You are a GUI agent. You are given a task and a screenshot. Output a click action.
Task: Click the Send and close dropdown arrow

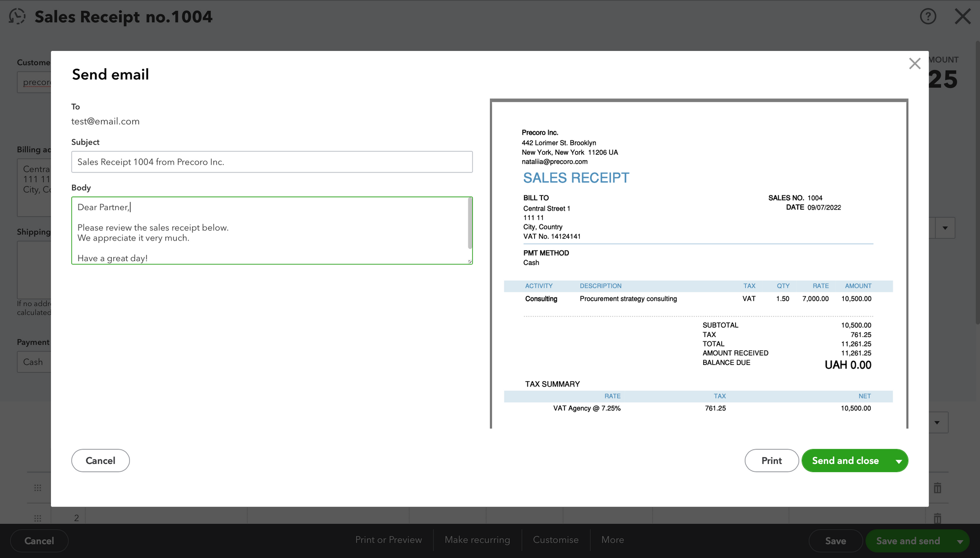900,461
